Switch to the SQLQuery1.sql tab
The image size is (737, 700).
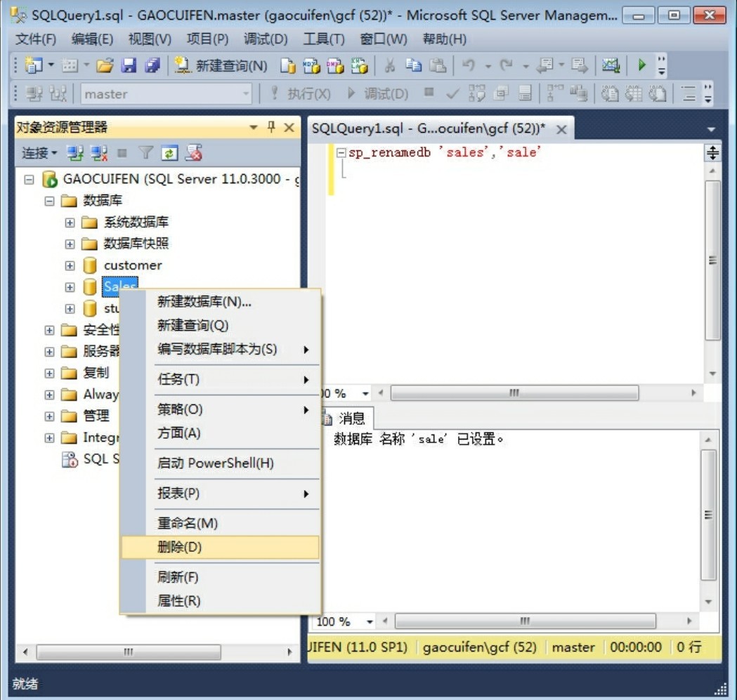pos(428,128)
